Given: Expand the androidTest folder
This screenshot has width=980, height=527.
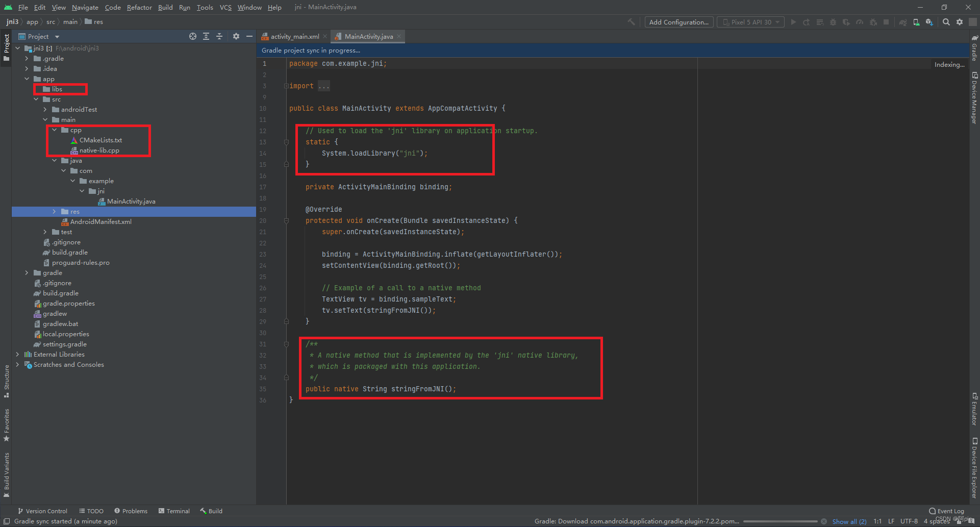Looking at the screenshot, I should click(x=45, y=110).
